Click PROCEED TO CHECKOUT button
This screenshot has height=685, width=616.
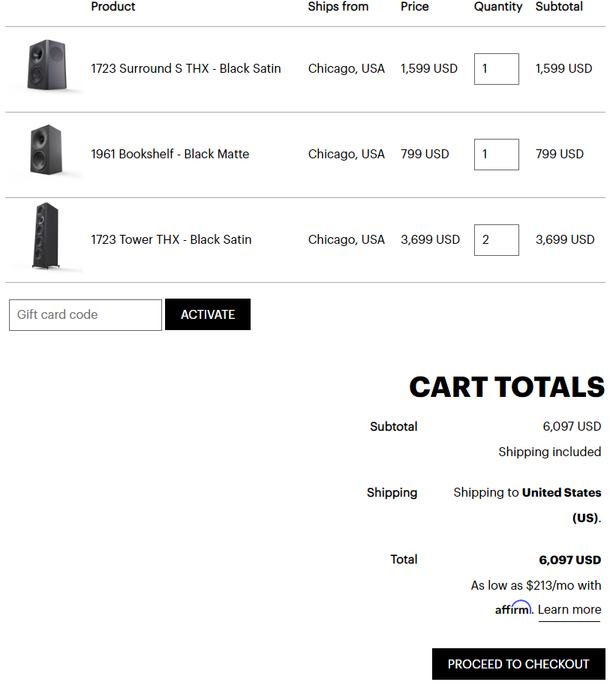click(x=518, y=664)
